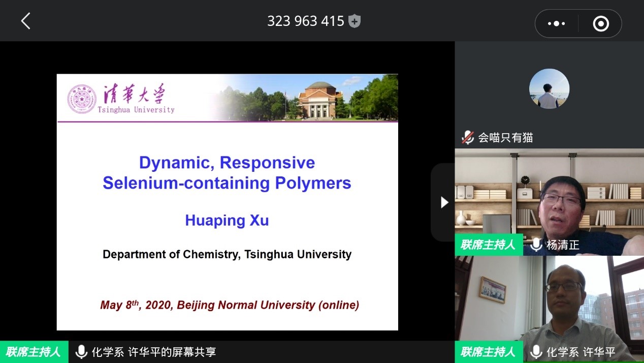Click the 联席主持人 badge on 许华平's video tile
644x363 pixels.
tap(488, 352)
